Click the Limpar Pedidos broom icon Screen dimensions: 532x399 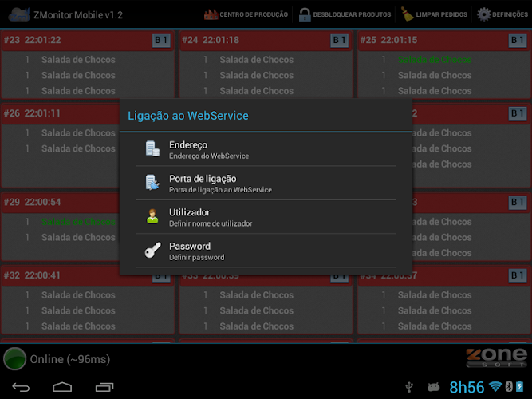(407, 14)
